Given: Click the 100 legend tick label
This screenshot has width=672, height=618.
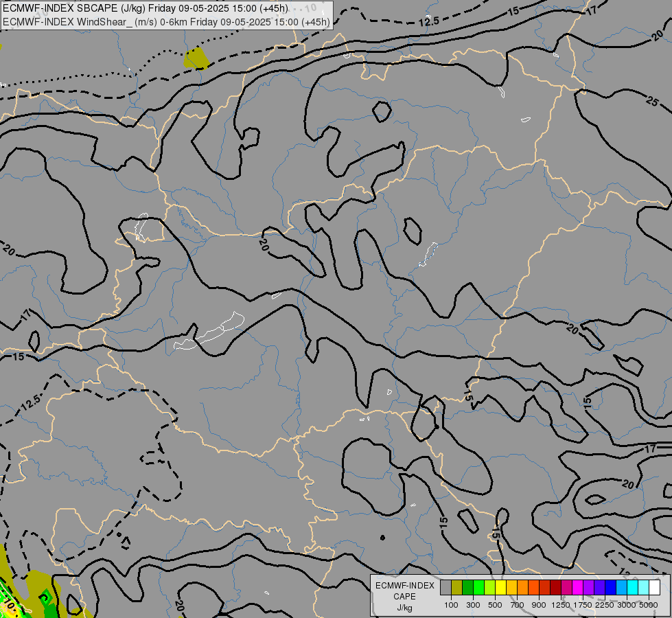Looking at the screenshot, I should [451, 605].
